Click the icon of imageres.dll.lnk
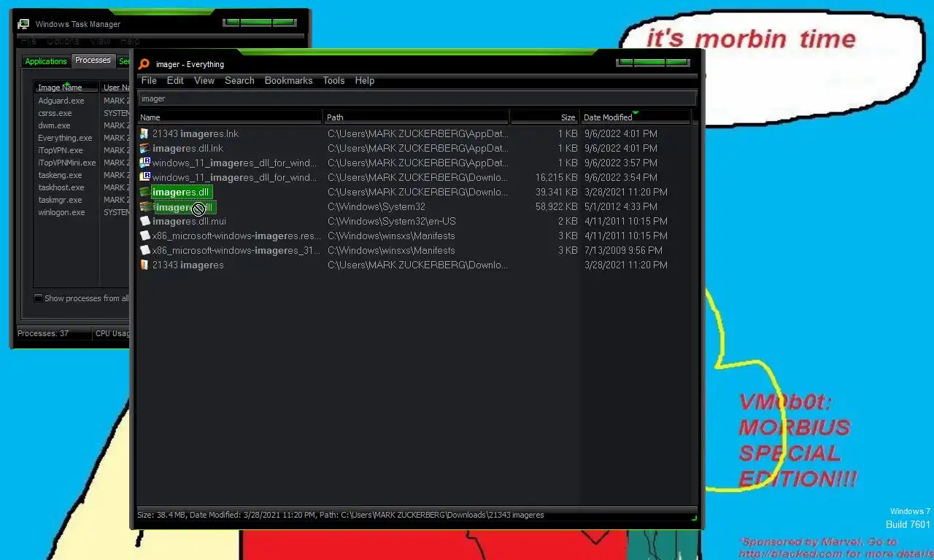This screenshot has width=934, height=560. coord(145,149)
